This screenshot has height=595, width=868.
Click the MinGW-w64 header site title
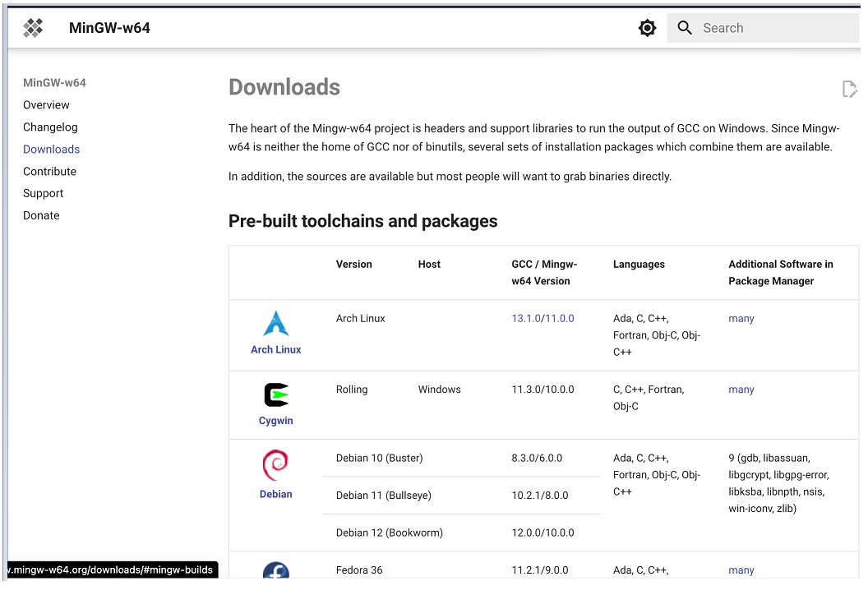point(109,28)
